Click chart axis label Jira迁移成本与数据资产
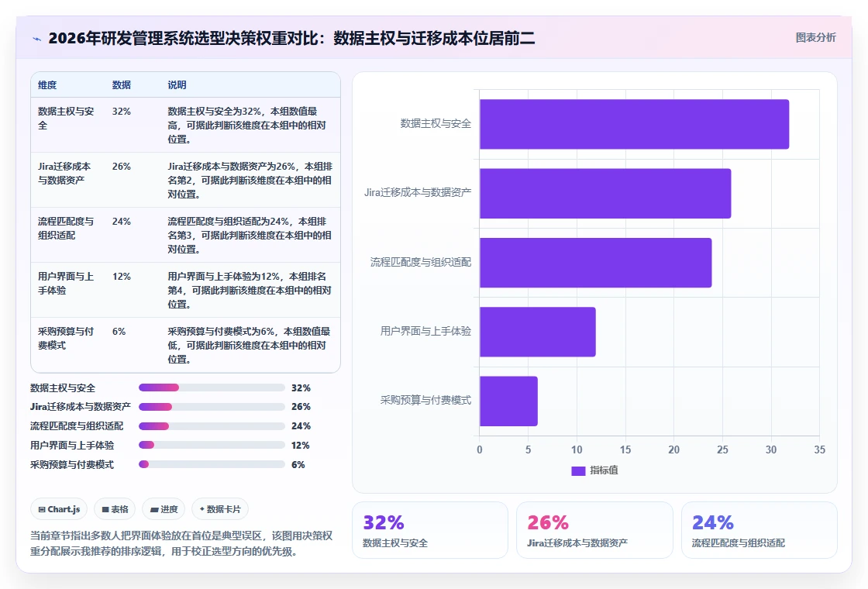 [418, 193]
